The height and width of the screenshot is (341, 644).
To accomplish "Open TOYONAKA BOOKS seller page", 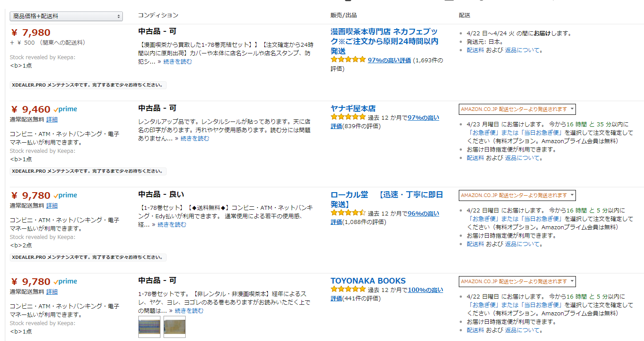I will [368, 281].
